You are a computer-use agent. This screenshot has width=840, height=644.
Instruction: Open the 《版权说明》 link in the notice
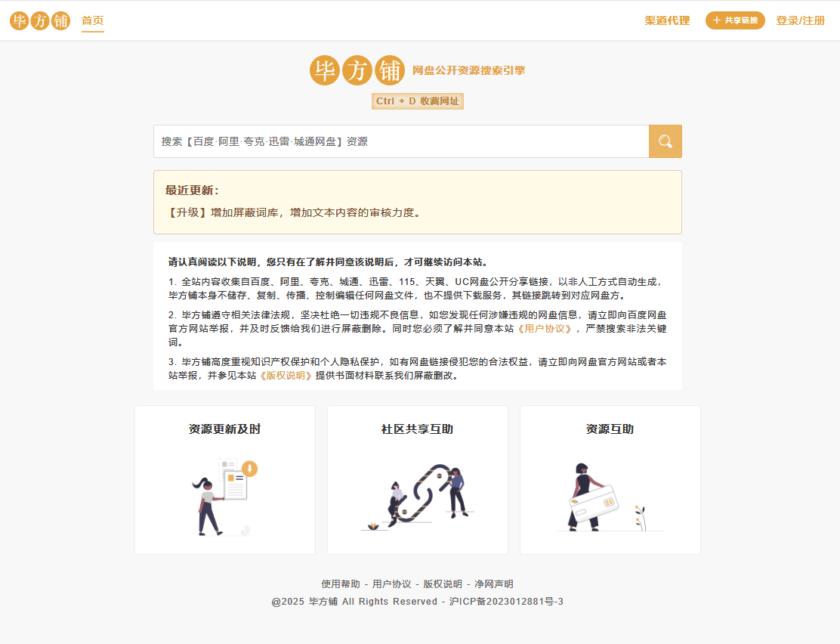coord(286,375)
